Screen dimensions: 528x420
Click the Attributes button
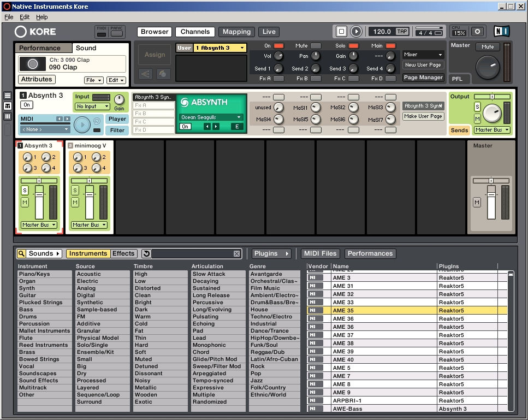37,80
